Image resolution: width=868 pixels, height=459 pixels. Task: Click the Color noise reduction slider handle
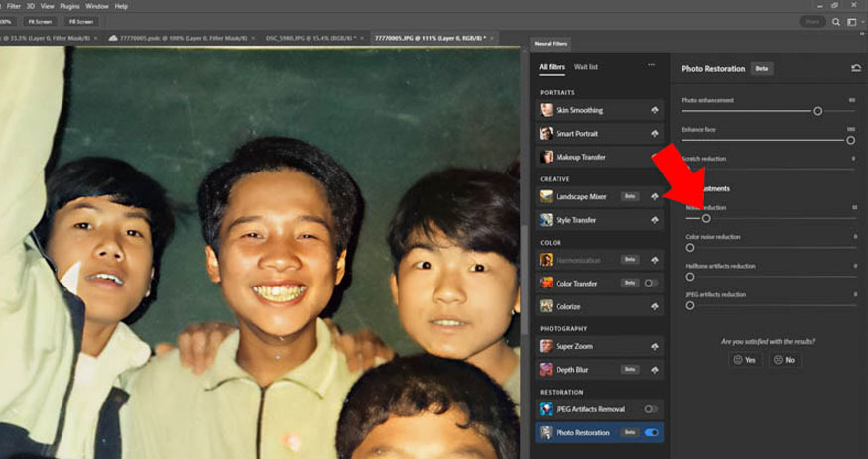pyautogui.click(x=690, y=248)
